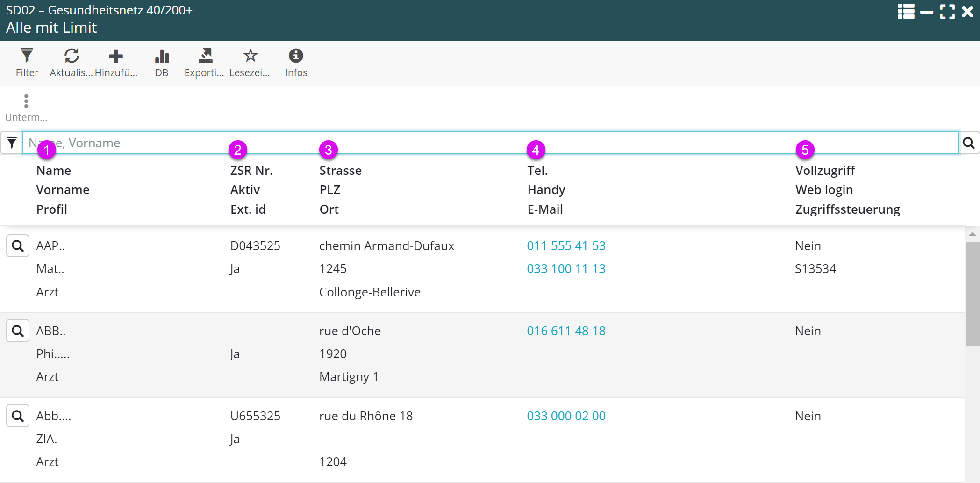Click phone link 033 000 02 00
Image resolution: width=980 pixels, height=483 pixels.
pos(566,416)
